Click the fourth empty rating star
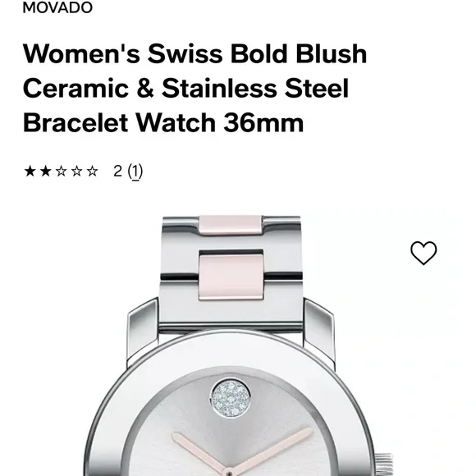The height and width of the screenshot is (476, 476). pyautogui.click(x=76, y=172)
